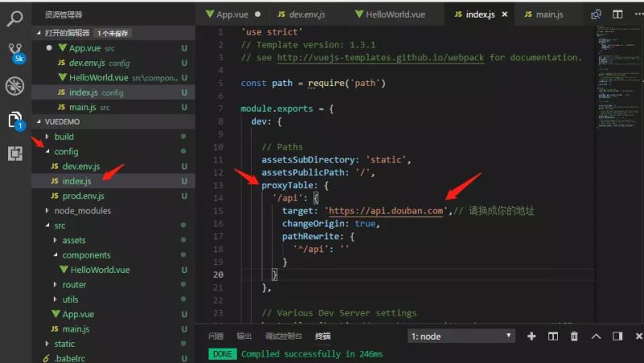
Task: Open the Debug view icon
Action: 14,86
